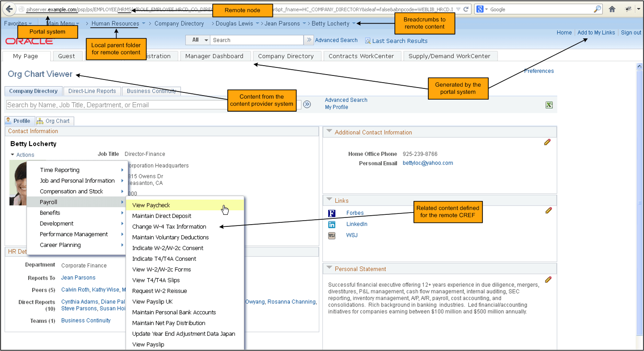Click inside the Search by Name field
Image resolution: width=644 pixels, height=351 pixels.
click(112, 104)
